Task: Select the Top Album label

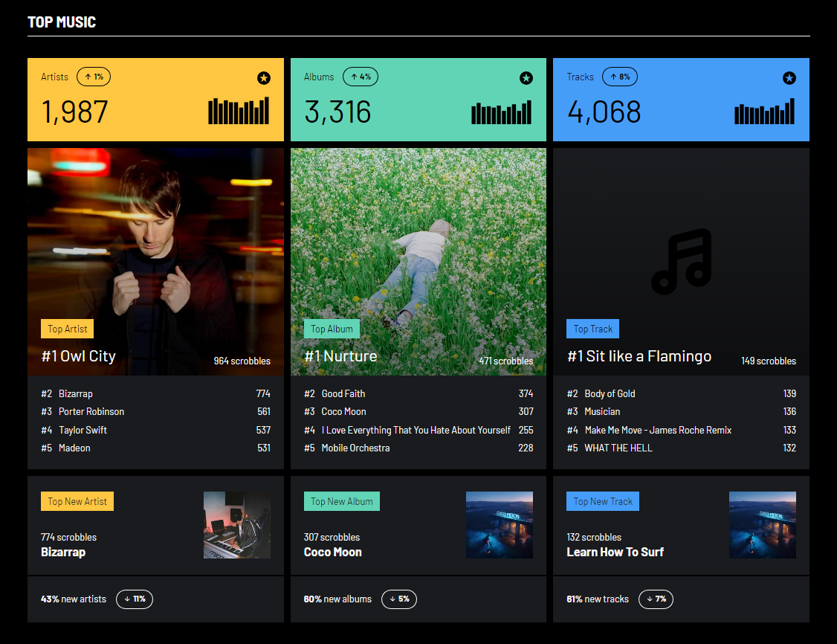Action: 332,329
